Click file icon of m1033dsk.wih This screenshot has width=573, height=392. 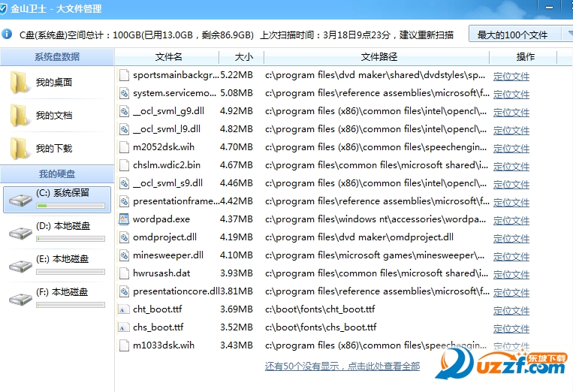coord(124,345)
